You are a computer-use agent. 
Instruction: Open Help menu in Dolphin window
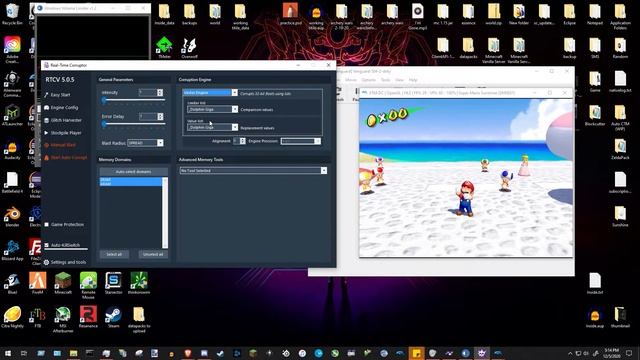413,80
